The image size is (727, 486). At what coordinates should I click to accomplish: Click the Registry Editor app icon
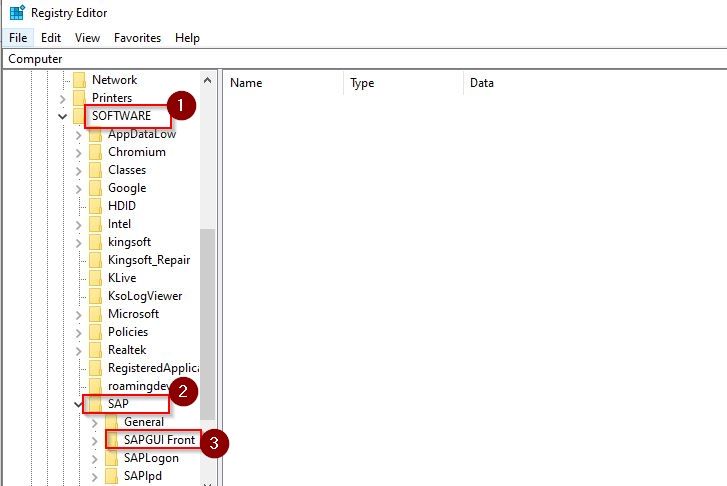pyautogui.click(x=17, y=13)
